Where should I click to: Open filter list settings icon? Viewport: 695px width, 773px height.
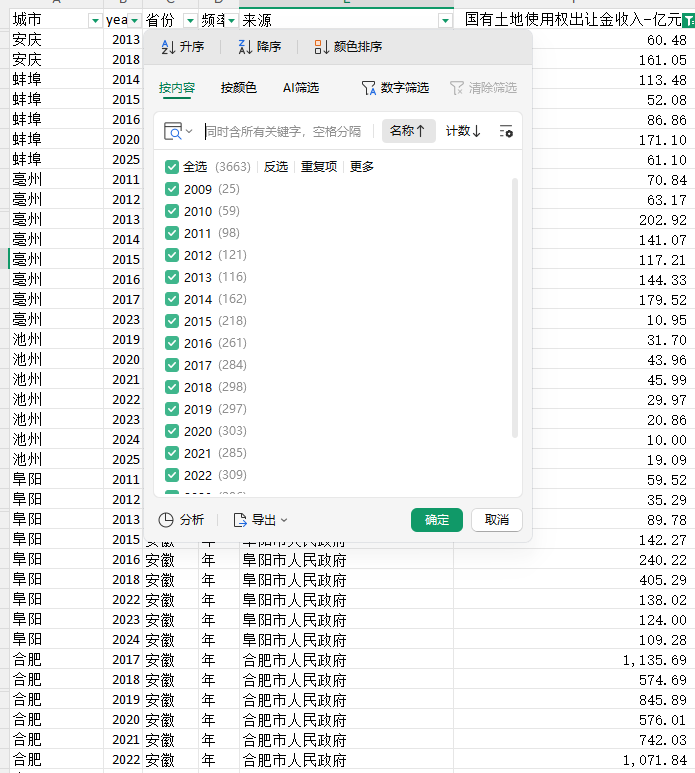pyautogui.click(x=506, y=132)
